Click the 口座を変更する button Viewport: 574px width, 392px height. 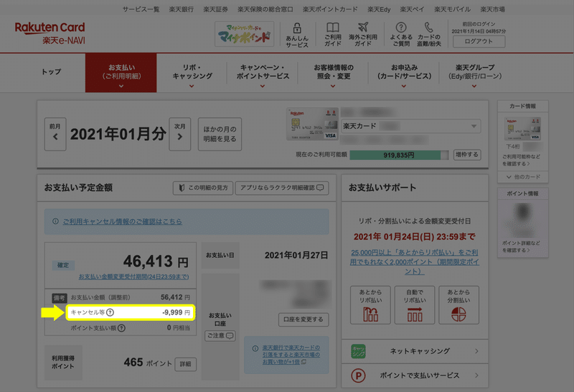[x=304, y=320]
